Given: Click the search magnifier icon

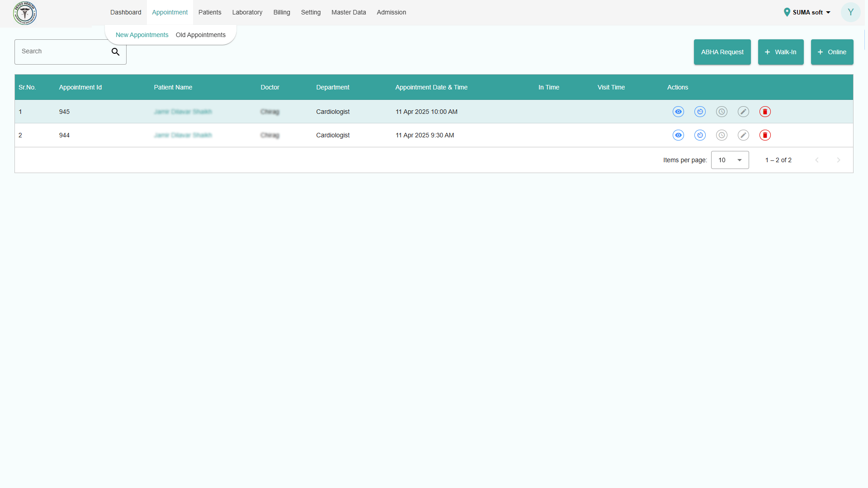Looking at the screenshot, I should click(116, 52).
